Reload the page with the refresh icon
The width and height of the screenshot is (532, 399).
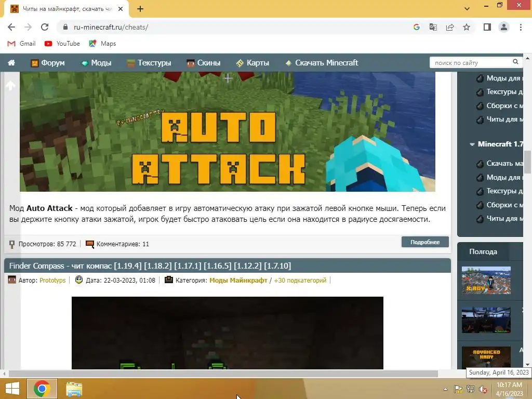[x=45, y=27]
